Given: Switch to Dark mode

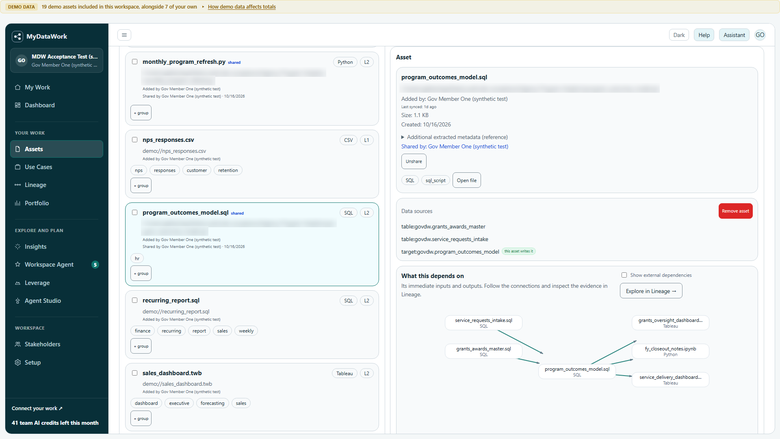Looking at the screenshot, I should coord(679,35).
